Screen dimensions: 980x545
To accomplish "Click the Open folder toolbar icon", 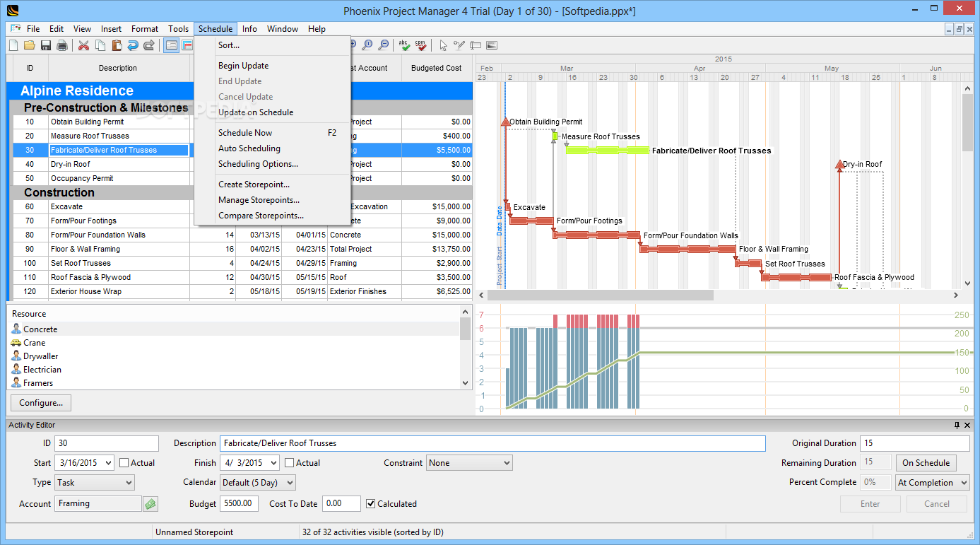I will 30,45.
